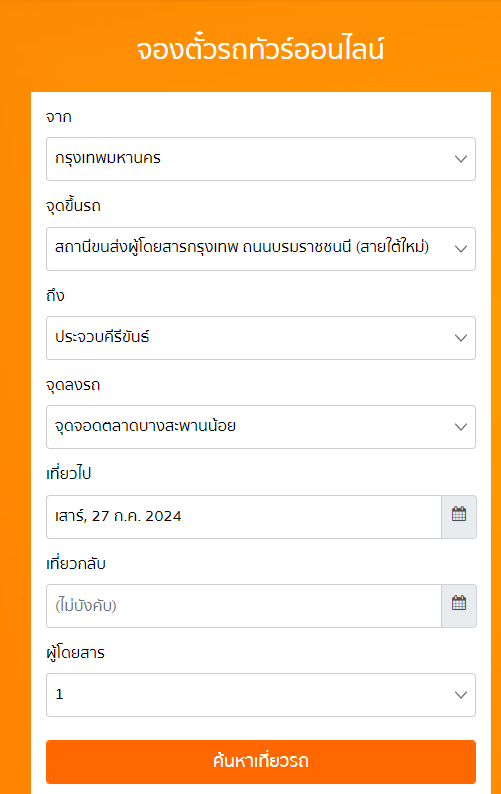Click the จุดลงรถ field label
The image size is (501, 794).
coord(73,385)
